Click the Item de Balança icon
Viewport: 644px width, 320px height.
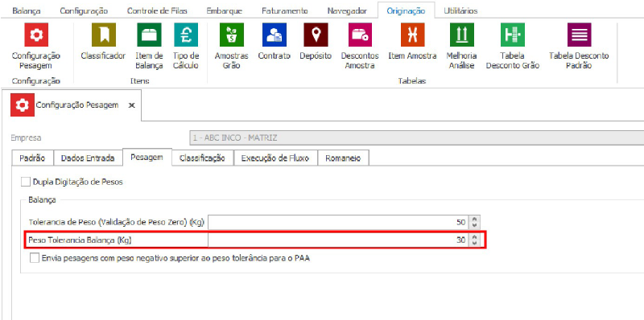[149, 35]
